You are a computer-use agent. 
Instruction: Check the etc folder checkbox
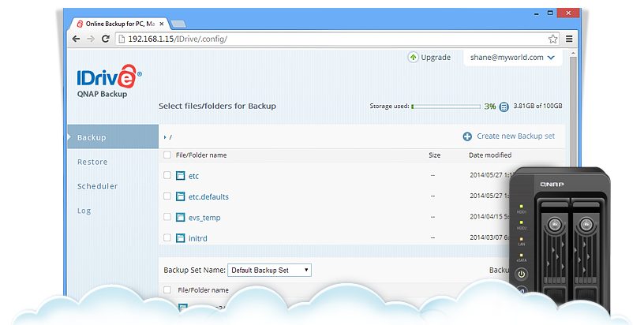(167, 175)
